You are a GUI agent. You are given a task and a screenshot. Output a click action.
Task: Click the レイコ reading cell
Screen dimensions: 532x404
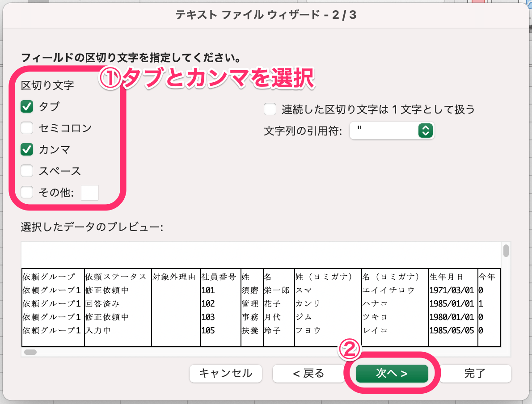(x=375, y=330)
